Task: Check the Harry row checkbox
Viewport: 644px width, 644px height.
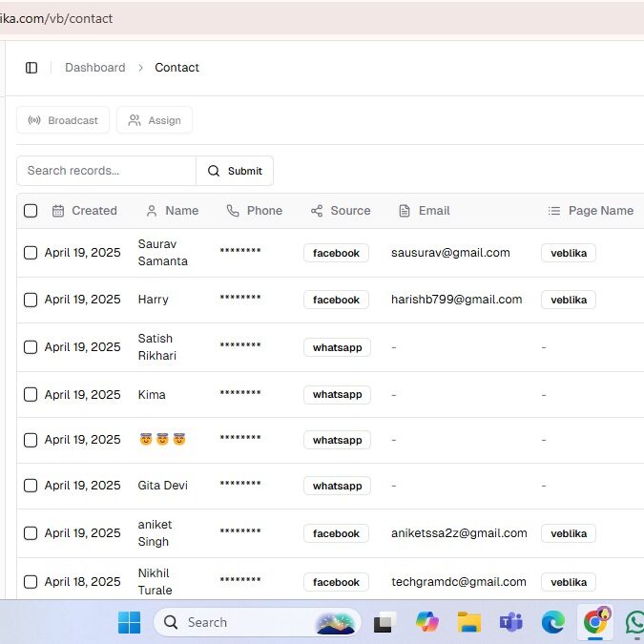Action: pos(31,300)
